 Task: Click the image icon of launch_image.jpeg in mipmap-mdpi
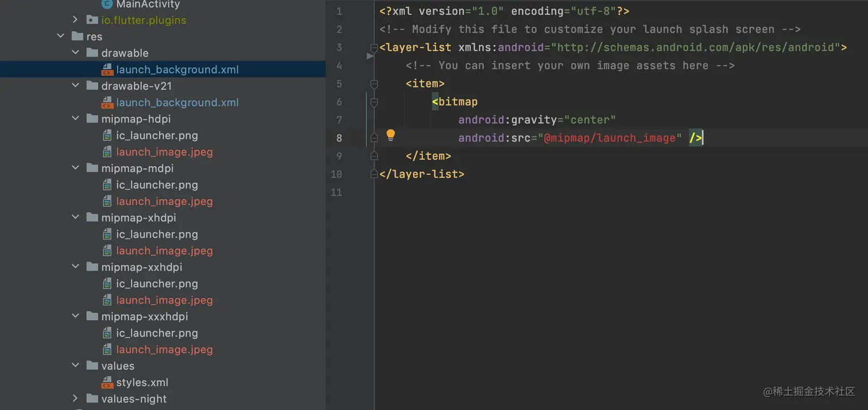107,201
